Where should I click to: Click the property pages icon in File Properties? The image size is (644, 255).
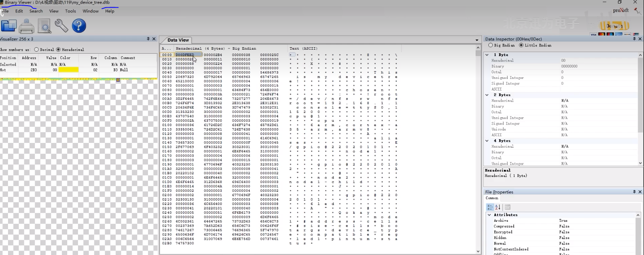508,207
